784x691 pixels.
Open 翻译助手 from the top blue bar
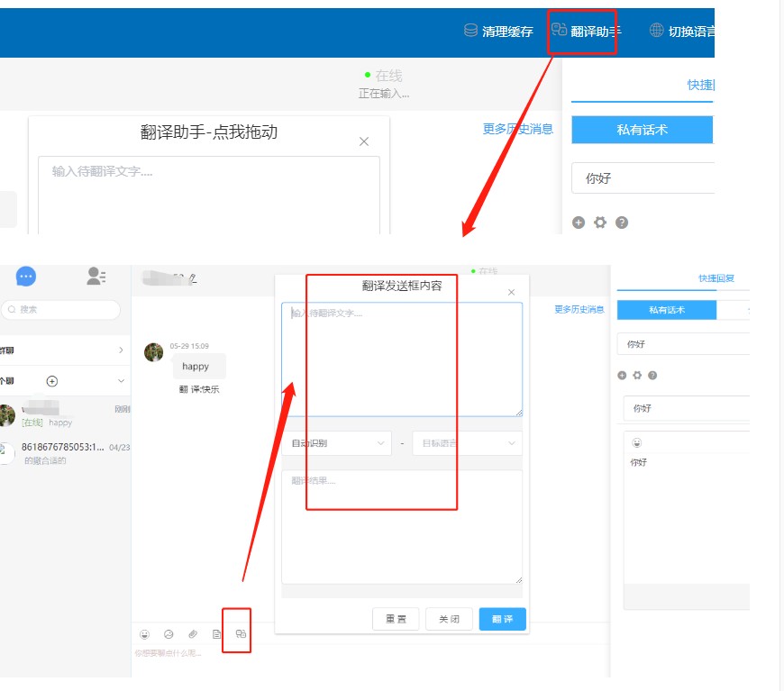tap(587, 31)
